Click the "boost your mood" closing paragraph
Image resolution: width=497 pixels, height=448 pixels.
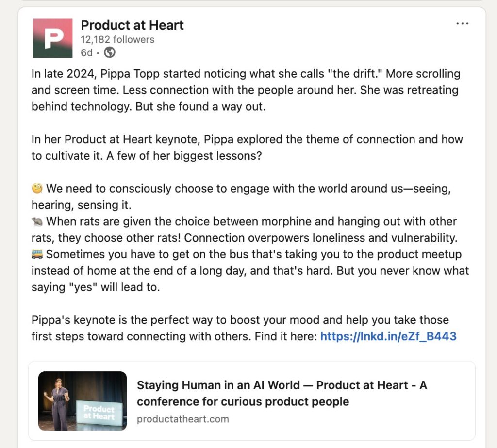[244, 328]
